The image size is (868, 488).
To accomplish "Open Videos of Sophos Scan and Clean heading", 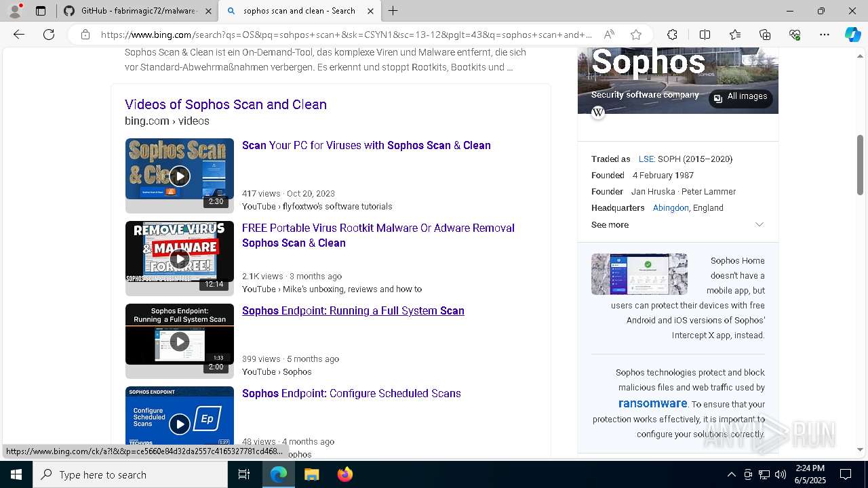I will (226, 104).
